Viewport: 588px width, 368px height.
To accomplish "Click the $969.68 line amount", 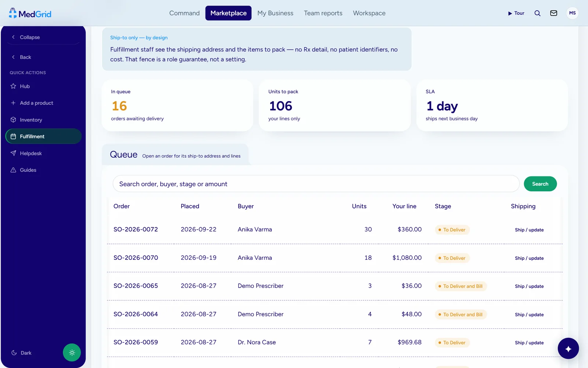I will point(409,342).
